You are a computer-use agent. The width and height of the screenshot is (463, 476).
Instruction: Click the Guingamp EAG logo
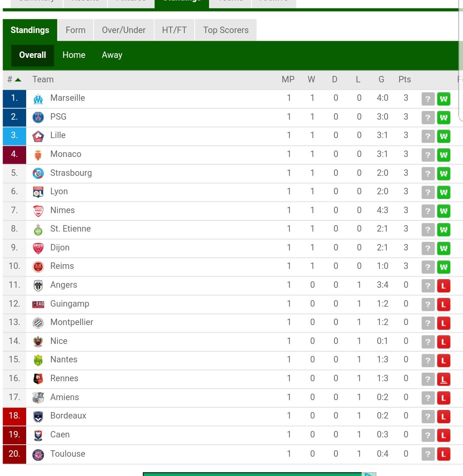point(38,304)
